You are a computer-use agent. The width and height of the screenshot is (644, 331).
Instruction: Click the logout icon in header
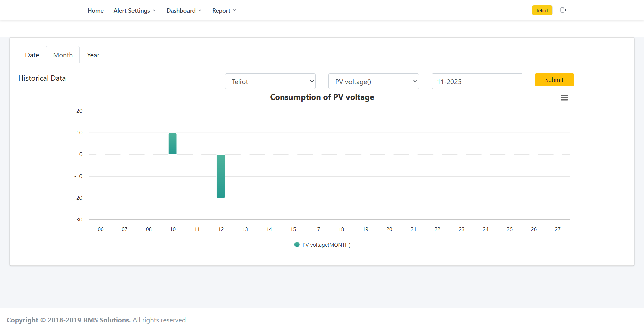pos(563,10)
